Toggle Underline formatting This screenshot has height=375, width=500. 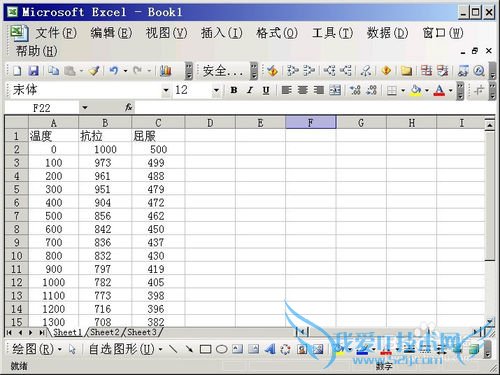266,90
